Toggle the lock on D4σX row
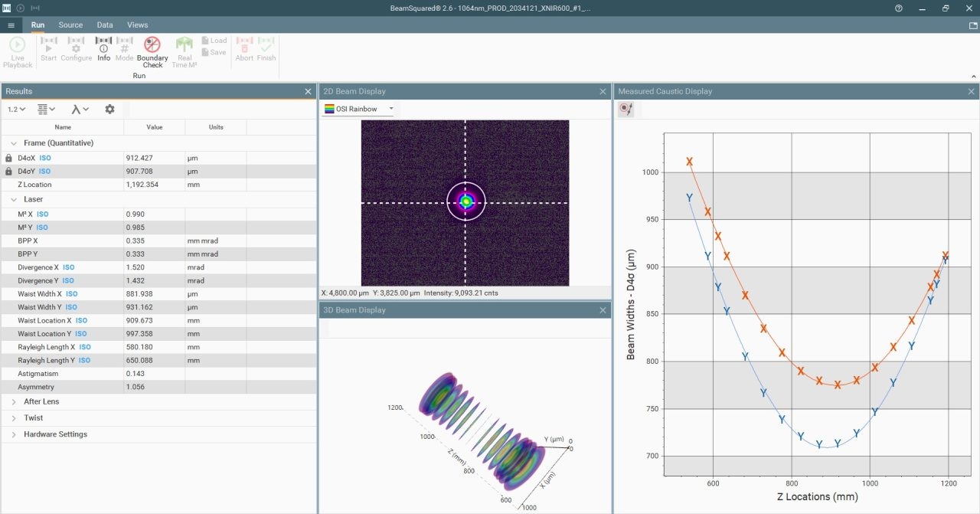The height and width of the screenshot is (514, 980). pos(8,159)
